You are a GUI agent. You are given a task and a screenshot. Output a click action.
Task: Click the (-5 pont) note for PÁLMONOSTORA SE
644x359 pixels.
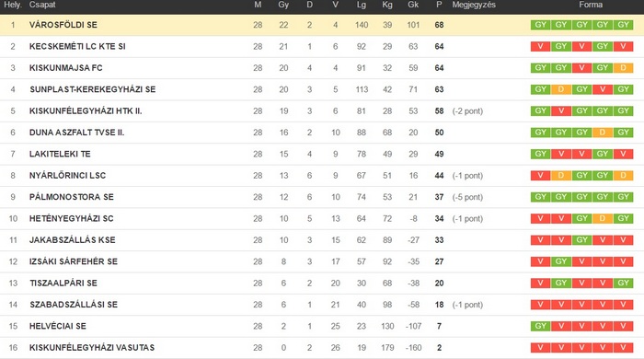click(467, 197)
